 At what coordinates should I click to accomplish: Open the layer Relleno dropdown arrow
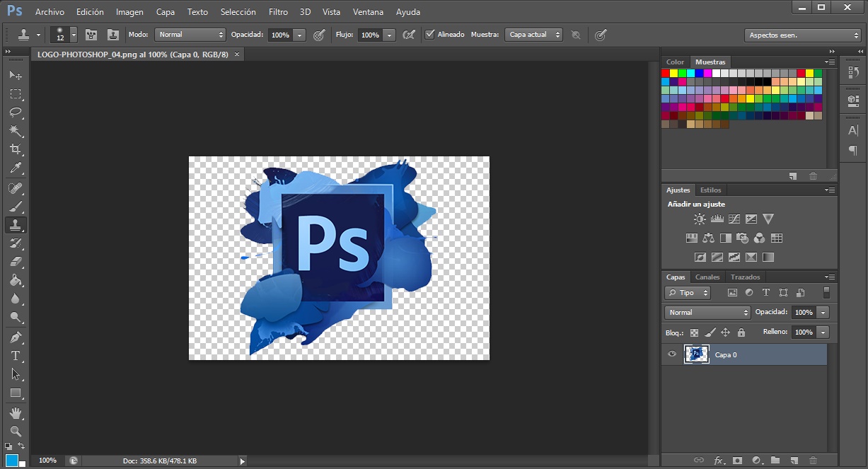pyautogui.click(x=823, y=332)
